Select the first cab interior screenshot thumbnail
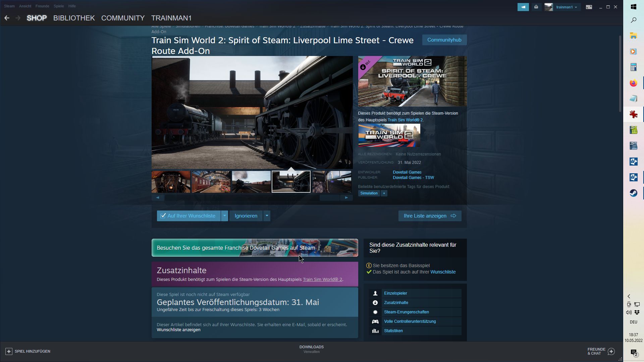Viewport: 644px width, 362px height. coord(171,182)
